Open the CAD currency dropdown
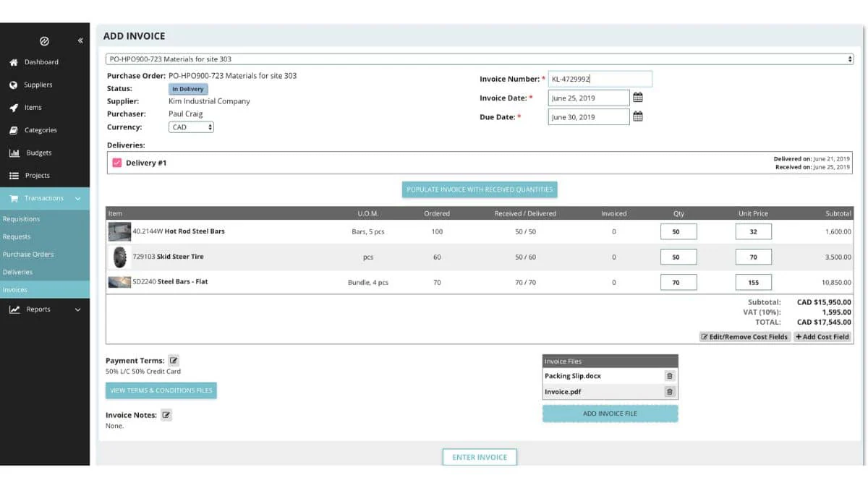Viewport: 868px width, 488px height. click(x=191, y=127)
